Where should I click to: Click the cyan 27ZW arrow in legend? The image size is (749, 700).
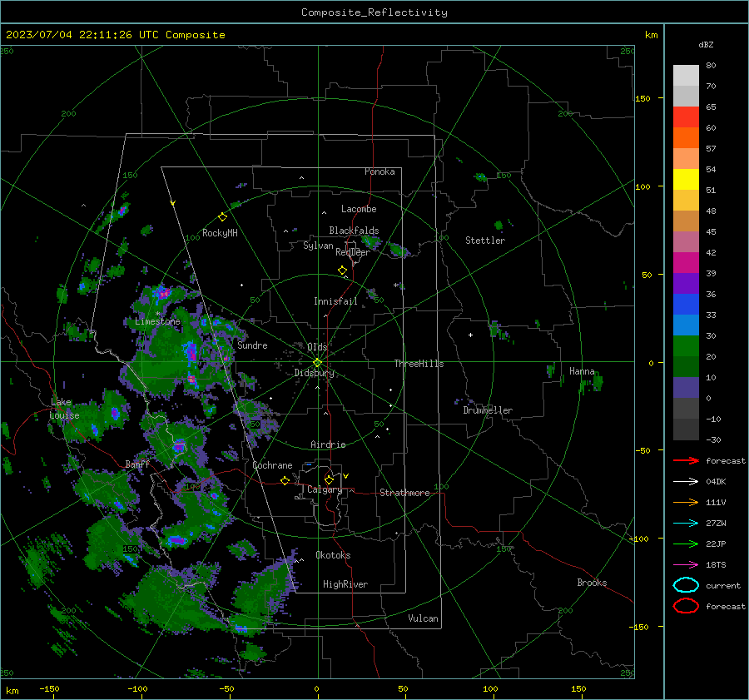point(686,524)
